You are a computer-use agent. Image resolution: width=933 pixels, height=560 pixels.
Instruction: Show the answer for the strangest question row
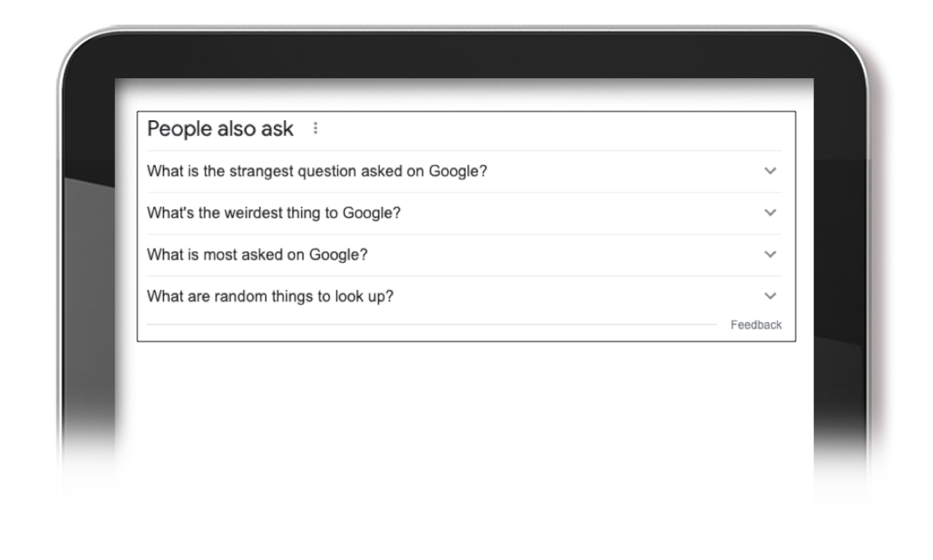tap(464, 171)
